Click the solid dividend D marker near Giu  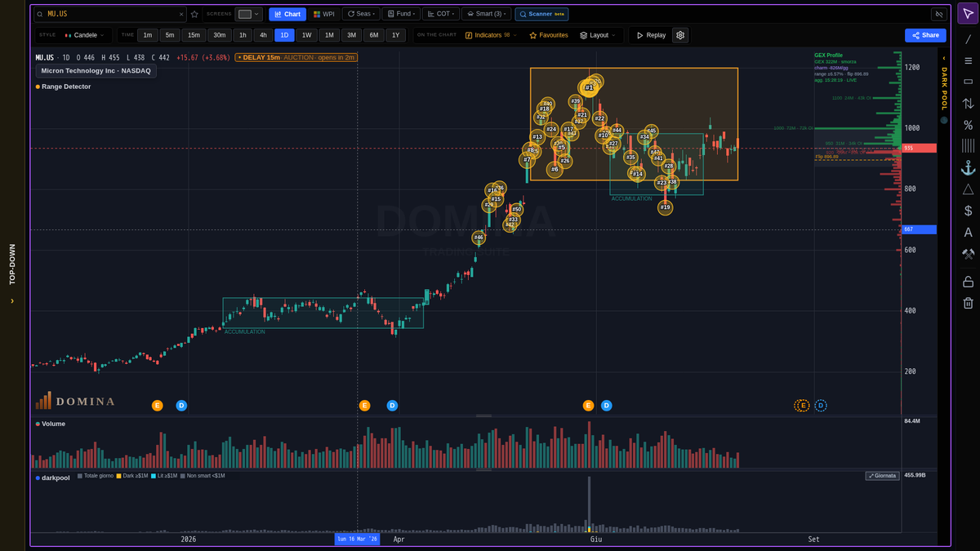(607, 406)
